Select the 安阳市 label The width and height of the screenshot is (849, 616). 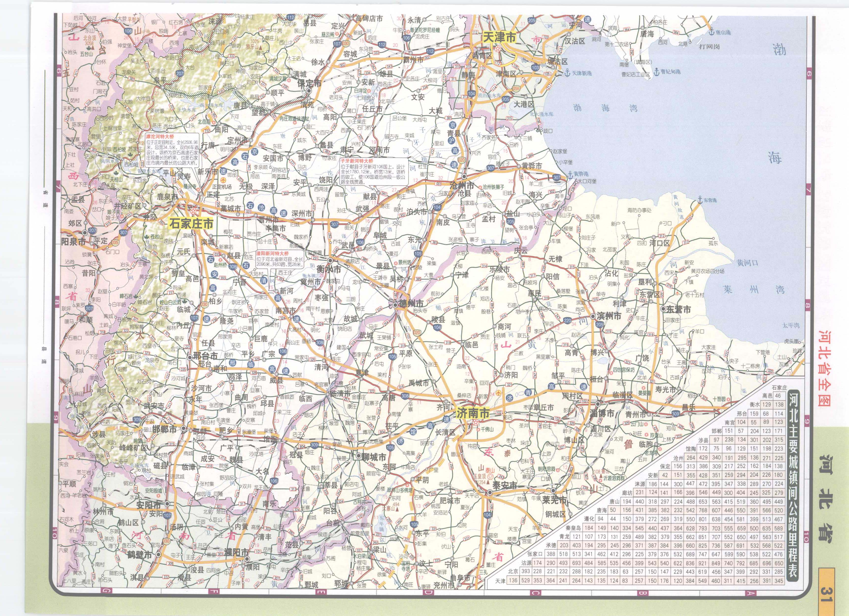click(x=149, y=505)
